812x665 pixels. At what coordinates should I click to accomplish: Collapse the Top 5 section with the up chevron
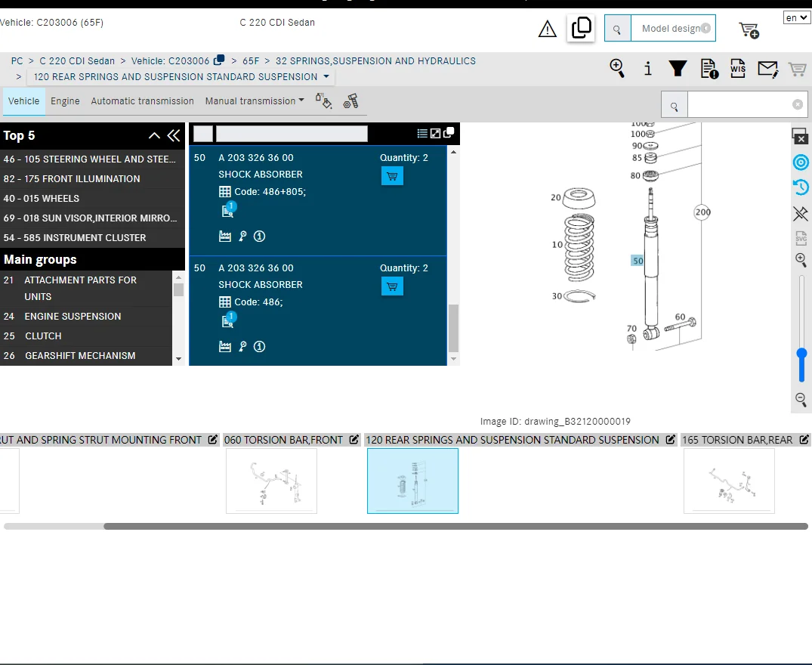[x=154, y=136]
